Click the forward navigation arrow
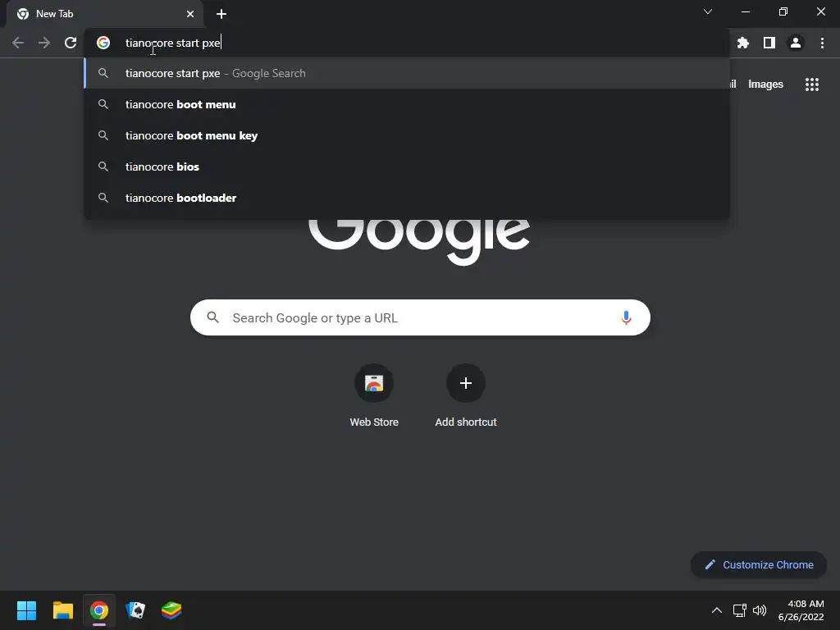 click(x=44, y=43)
